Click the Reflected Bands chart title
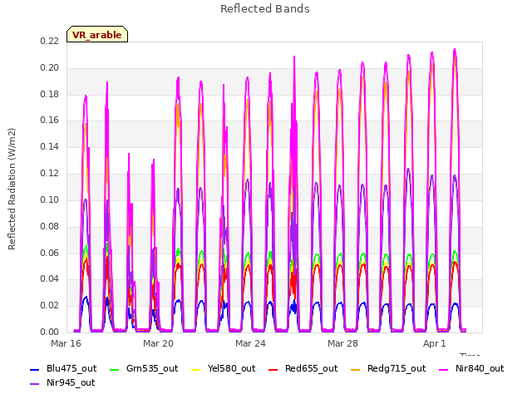532x399 pixels. (265, 9)
